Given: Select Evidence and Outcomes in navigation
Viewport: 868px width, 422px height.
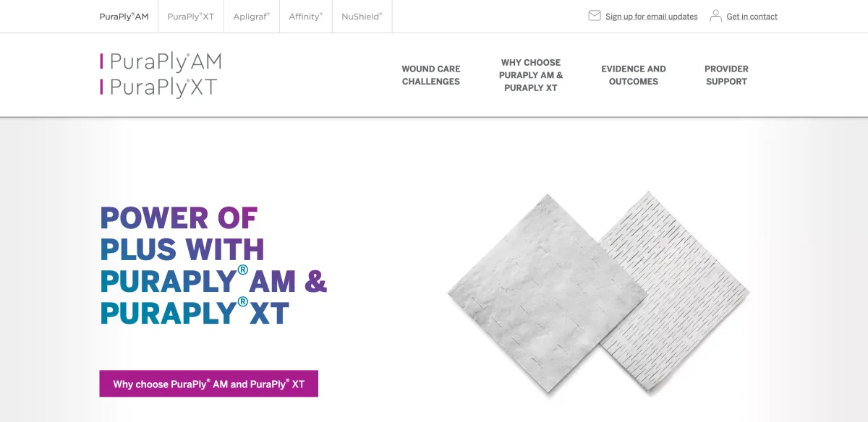Looking at the screenshot, I should click(x=634, y=75).
